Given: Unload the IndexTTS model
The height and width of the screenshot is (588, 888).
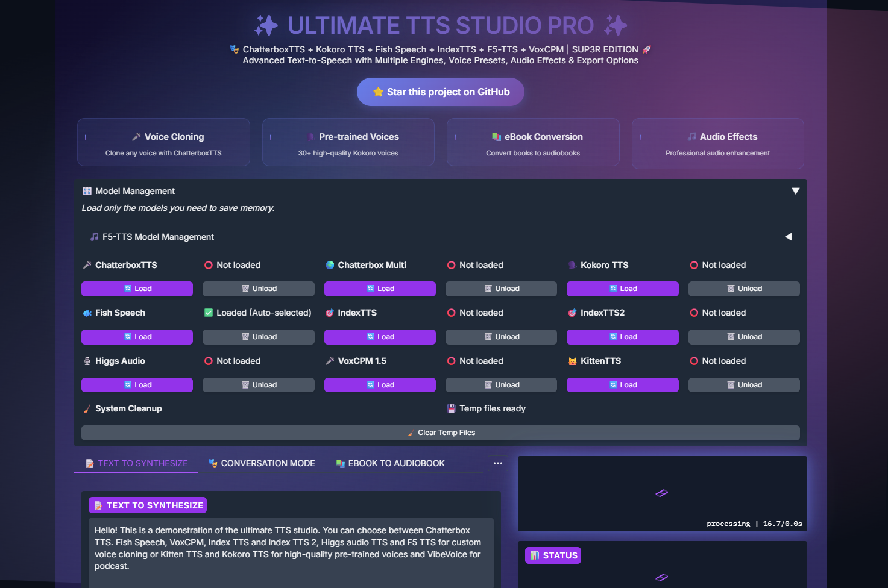Looking at the screenshot, I should click(x=501, y=337).
